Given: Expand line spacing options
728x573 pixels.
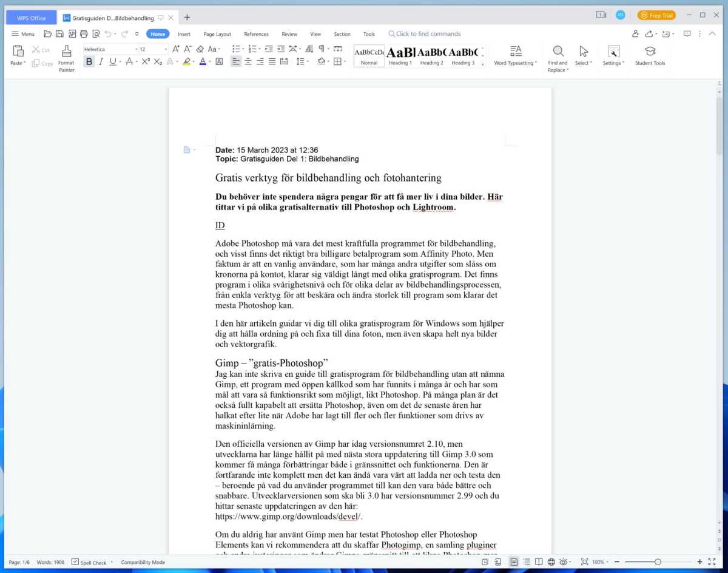Looking at the screenshot, I should pyautogui.click(x=308, y=61).
